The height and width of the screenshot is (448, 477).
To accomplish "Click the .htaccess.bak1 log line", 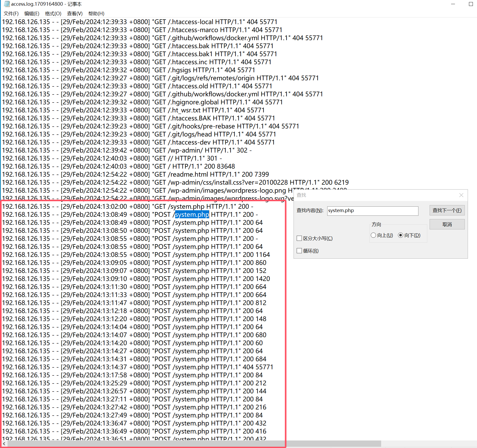I will 140,54.
